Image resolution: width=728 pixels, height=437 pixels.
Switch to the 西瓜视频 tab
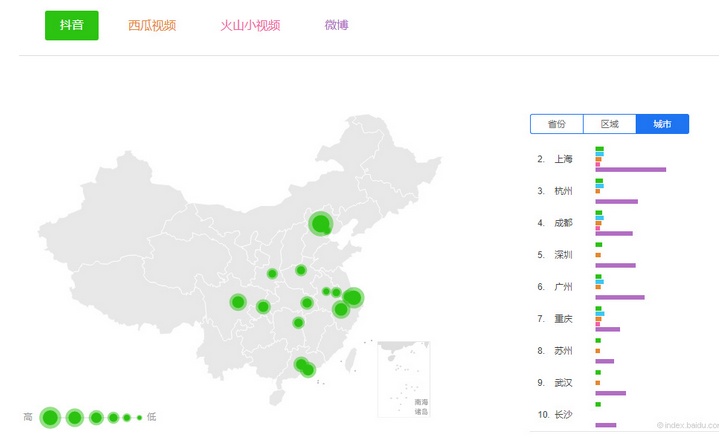(152, 25)
